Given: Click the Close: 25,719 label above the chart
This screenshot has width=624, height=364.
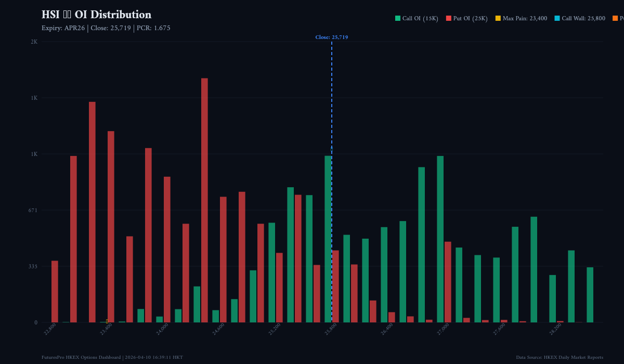Looking at the screenshot, I should pyautogui.click(x=332, y=37).
